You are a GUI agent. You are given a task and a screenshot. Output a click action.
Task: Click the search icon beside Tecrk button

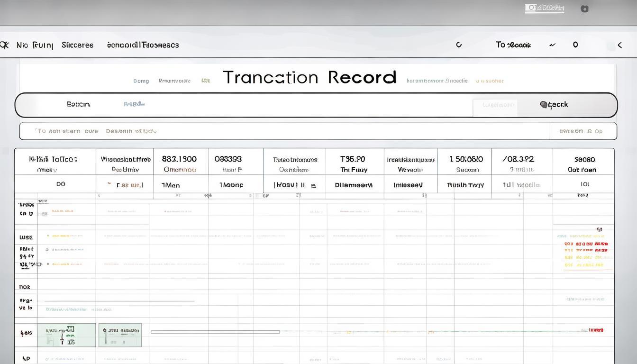543,105
